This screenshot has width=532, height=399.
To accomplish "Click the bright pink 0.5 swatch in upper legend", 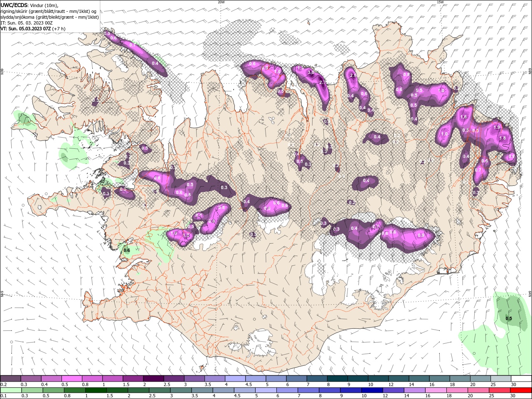I will point(72,379).
